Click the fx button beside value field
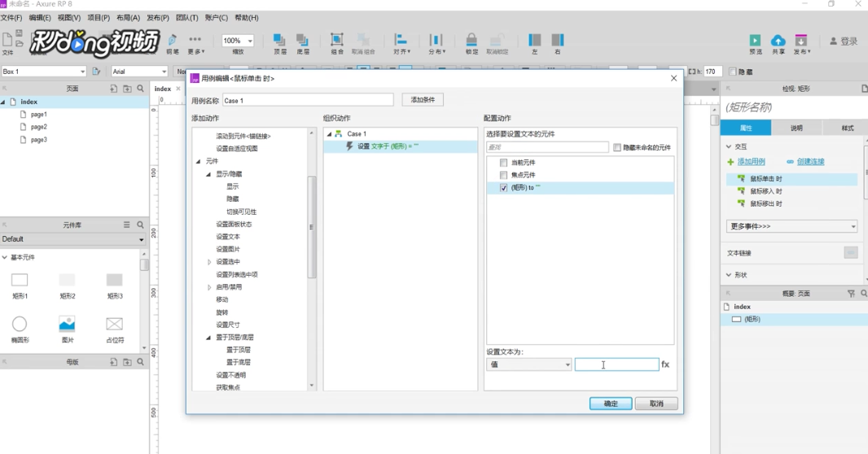 pyautogui.click(x=665, y=365)
